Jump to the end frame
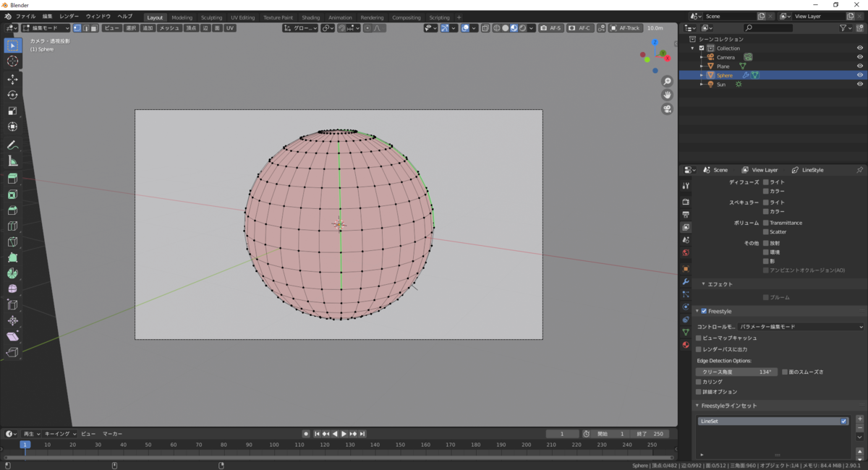 tap(362, 434)
